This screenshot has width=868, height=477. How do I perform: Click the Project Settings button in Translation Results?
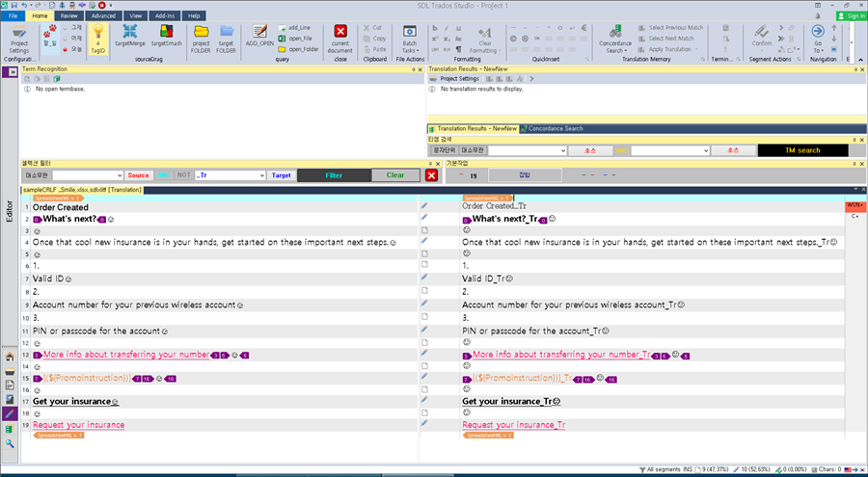(x=454, y=79)
